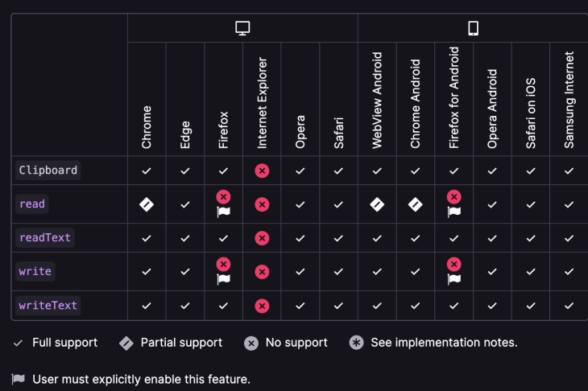Open the readText method link
This screenshot has width=588, height=391.
(x=45, y=238)
